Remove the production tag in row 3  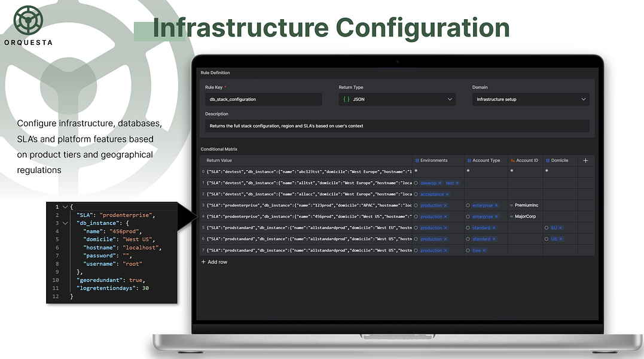445,205
